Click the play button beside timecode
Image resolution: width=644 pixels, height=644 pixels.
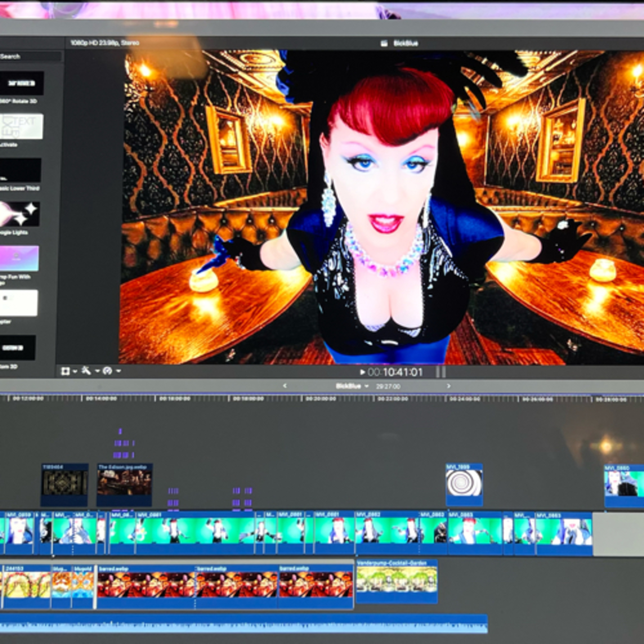(x=363, y=372)
